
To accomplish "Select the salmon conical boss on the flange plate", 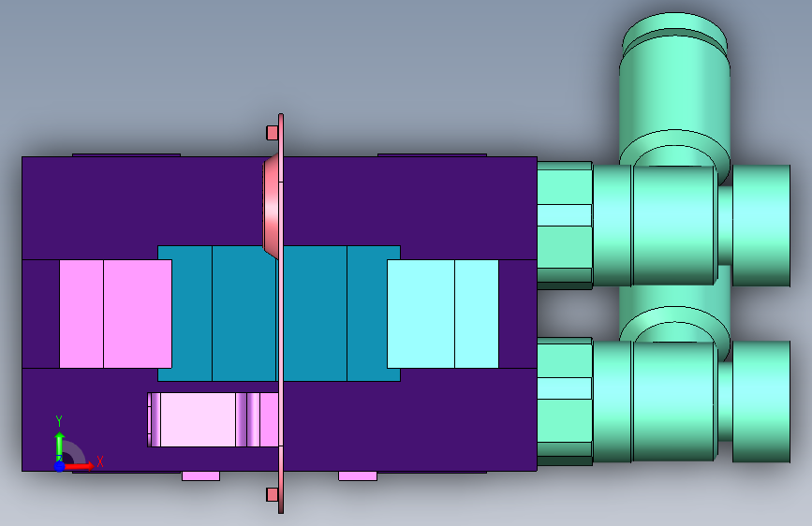I will tap(272, 207).
